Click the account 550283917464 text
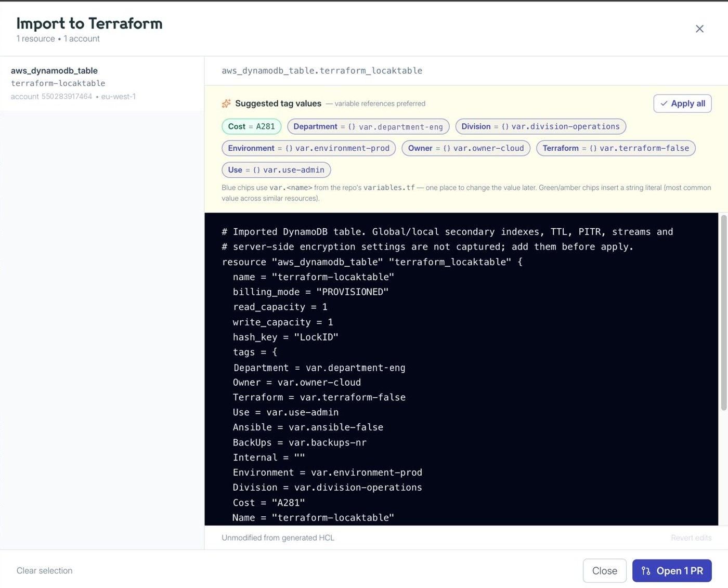This screenshot has height=588, width=728. point(51,97)
